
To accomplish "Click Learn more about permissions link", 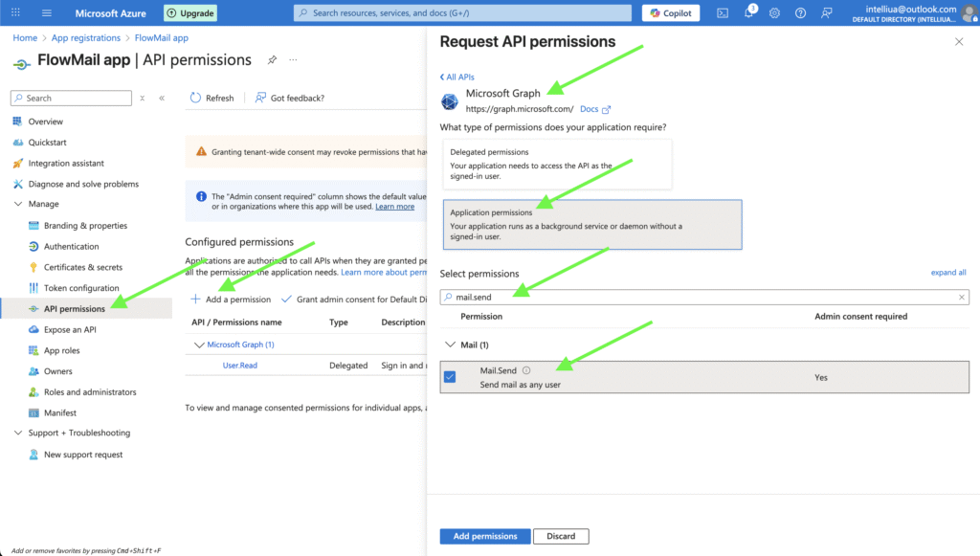I will (384, 273).
